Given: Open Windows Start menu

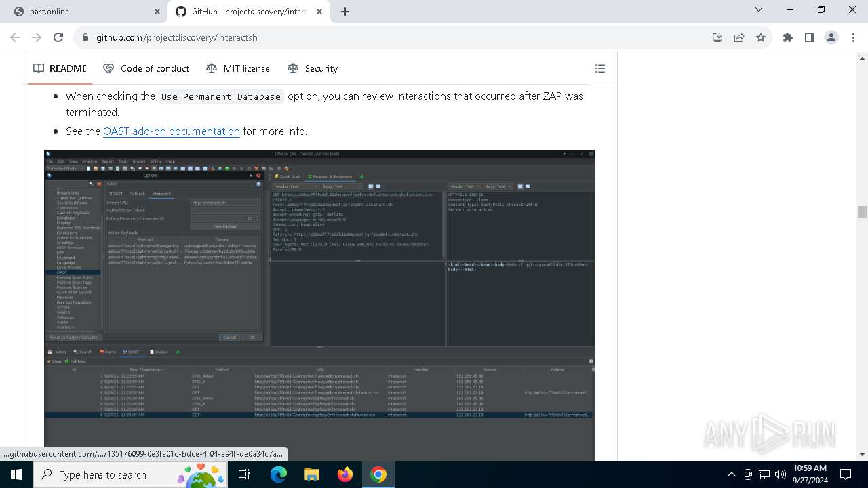Looking at the screenshot, I should (15, 474).
